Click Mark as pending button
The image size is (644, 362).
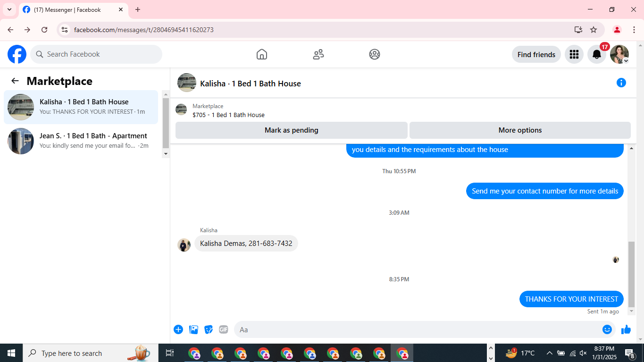coord(292,130)
